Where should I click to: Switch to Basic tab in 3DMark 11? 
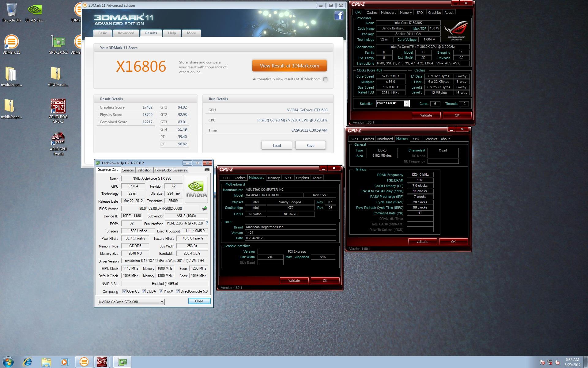click(102, 33)
